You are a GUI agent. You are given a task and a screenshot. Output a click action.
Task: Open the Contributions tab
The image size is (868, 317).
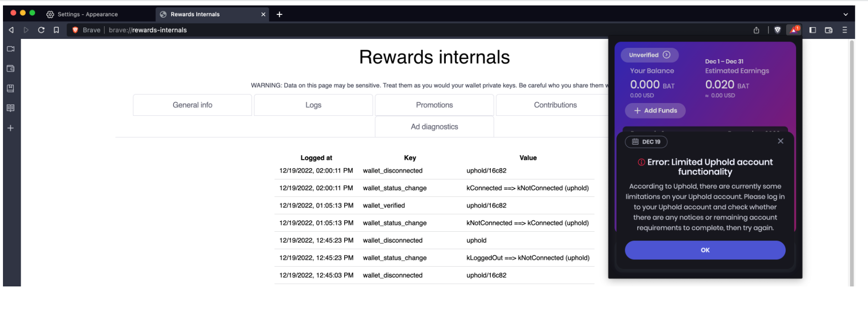click(x=555, y=105)
